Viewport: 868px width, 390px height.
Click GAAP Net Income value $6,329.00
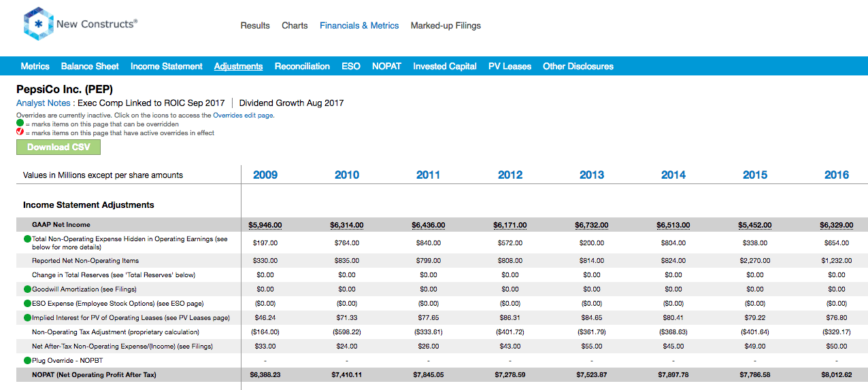coord(837,225)
